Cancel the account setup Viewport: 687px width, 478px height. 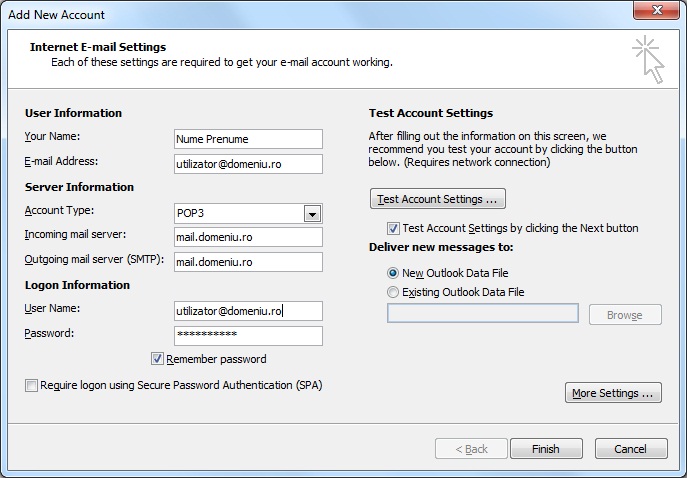631,449
